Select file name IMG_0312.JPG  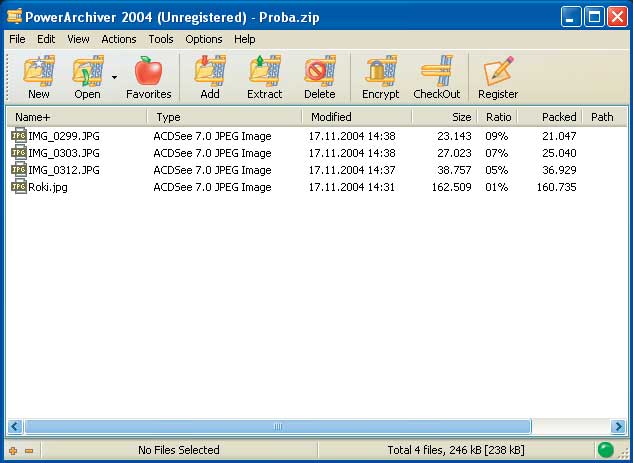coord(64,170)
